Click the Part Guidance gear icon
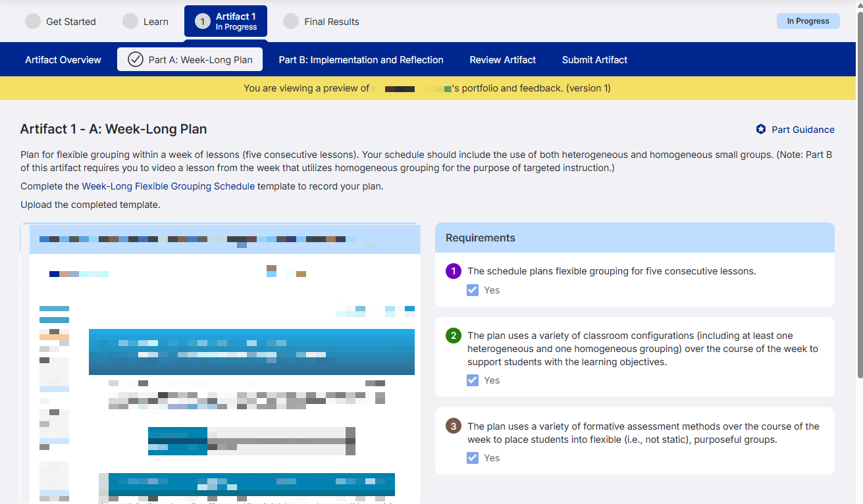The image size is (863, 504). pos(761,130)
